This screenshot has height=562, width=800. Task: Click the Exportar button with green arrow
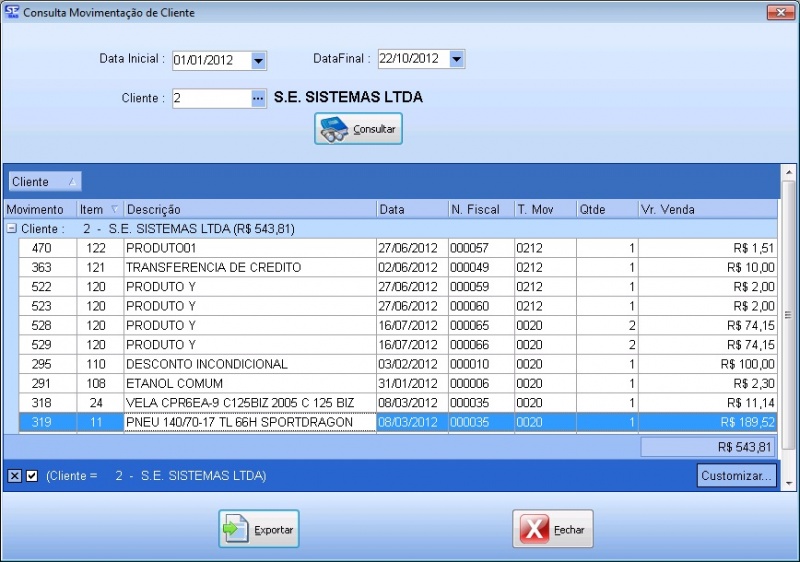(x=259, y=529)
